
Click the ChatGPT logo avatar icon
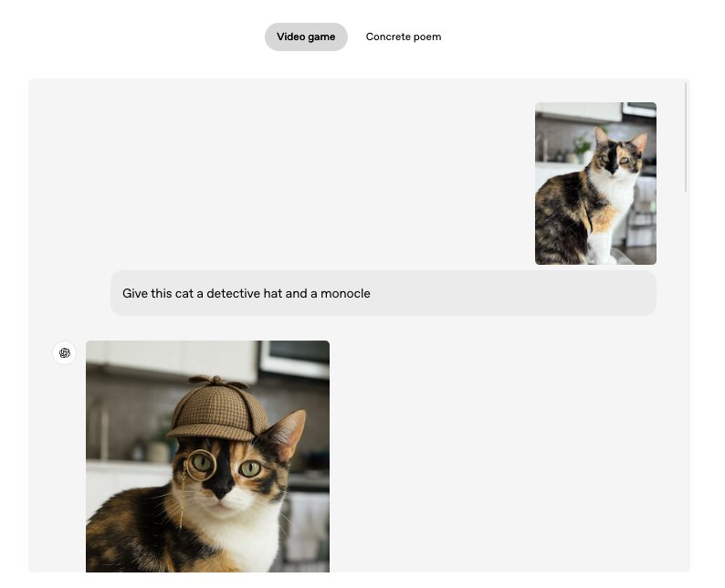64,353
